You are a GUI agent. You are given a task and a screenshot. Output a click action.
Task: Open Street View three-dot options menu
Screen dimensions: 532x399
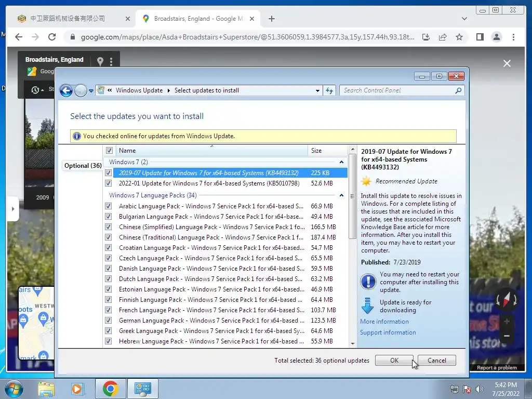click(111, 61)
